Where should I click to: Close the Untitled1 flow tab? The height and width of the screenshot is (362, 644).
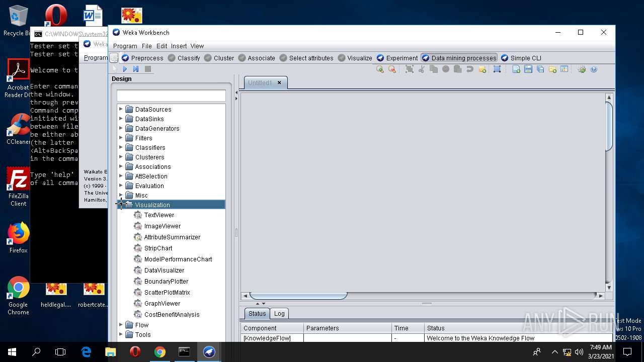[279, 82]
